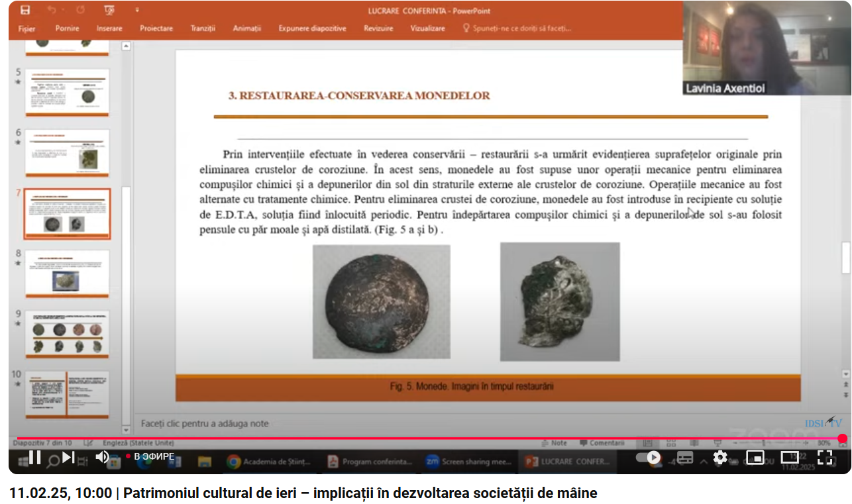Start slideshow from beginning quick-access icon
Image resolution: width=852 pixels, height=504 pixels.
pos(110,10)
